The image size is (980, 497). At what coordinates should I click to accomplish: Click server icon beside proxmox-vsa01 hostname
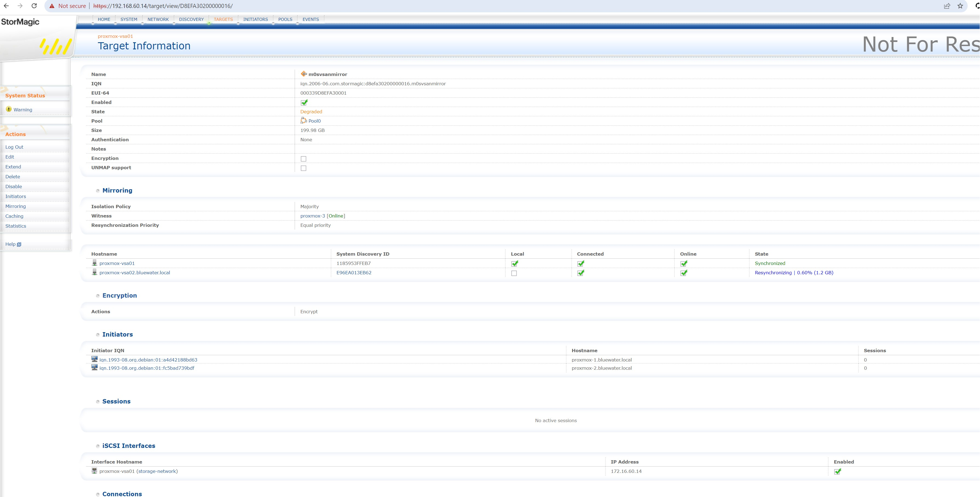tap(94, 262)
